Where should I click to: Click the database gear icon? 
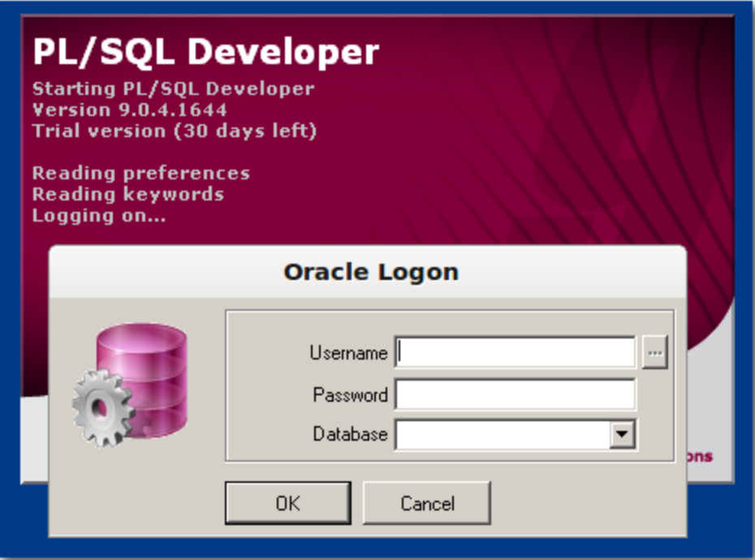[130, 385]
